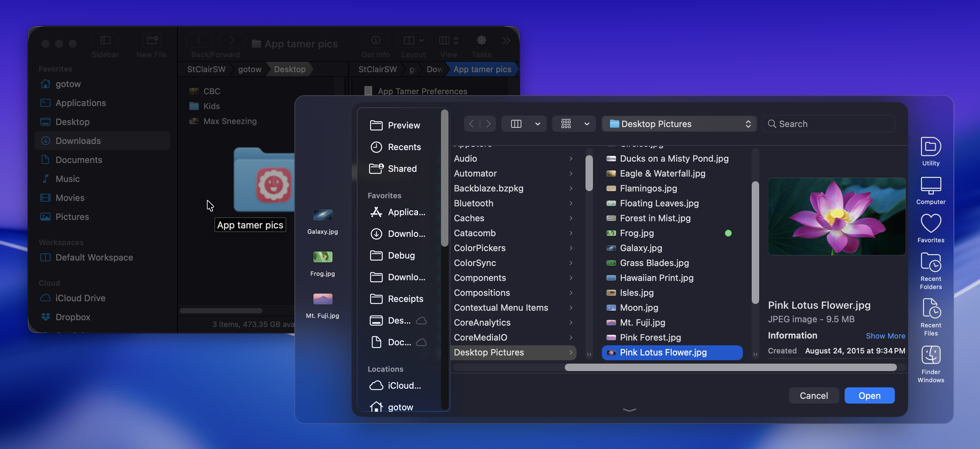Expand the Bluetooth folder chevron
This screenshot has height=449, width=980.
(x=571, y=203)
